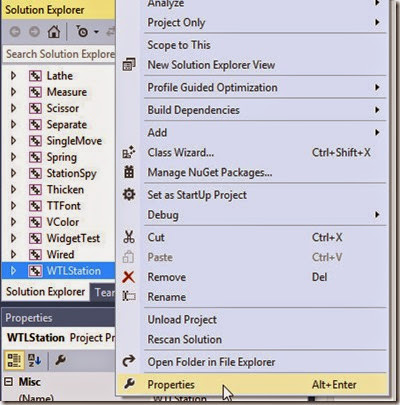Click the Thicken project icon

pyautogui.click(x=35, y=190)
